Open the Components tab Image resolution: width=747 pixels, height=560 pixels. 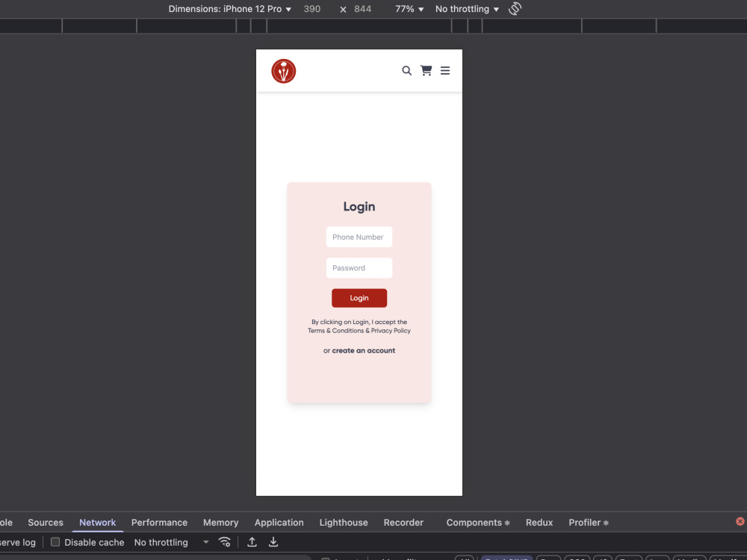pyautogui.click(x=478, y=523)
